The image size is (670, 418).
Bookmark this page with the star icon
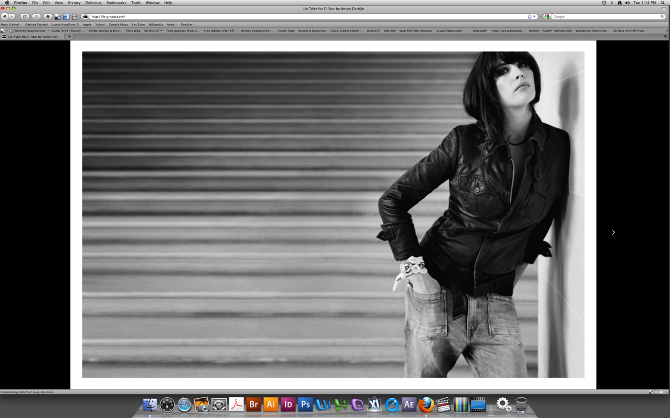(529, 16)
